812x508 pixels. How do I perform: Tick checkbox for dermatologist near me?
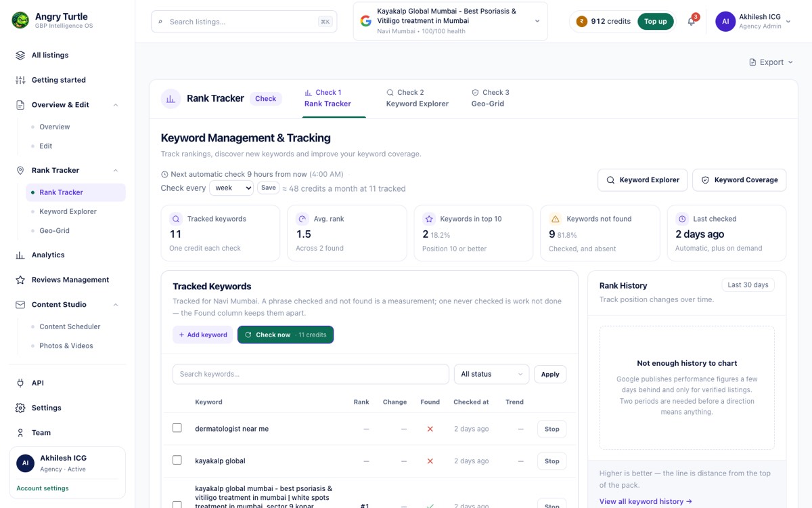point(177,428)
